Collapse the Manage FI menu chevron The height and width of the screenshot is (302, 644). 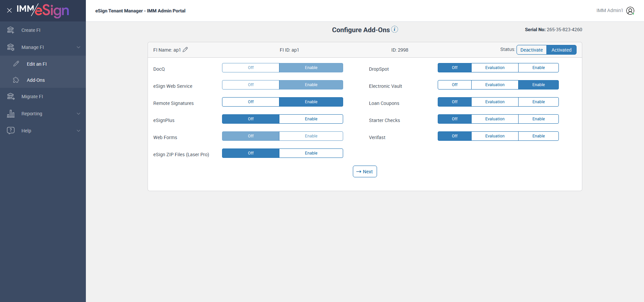pyautogui.click(x=78, y=47)
